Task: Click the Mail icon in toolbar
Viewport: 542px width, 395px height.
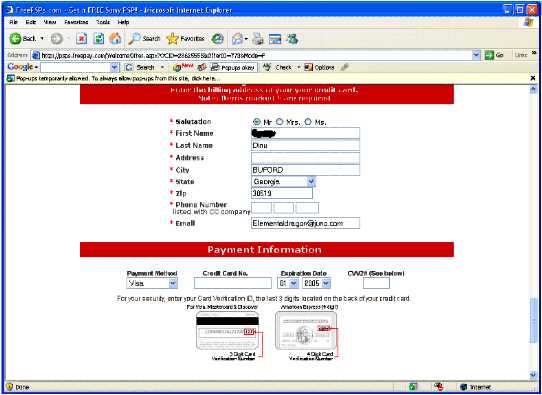Action: tap(239, 39)
